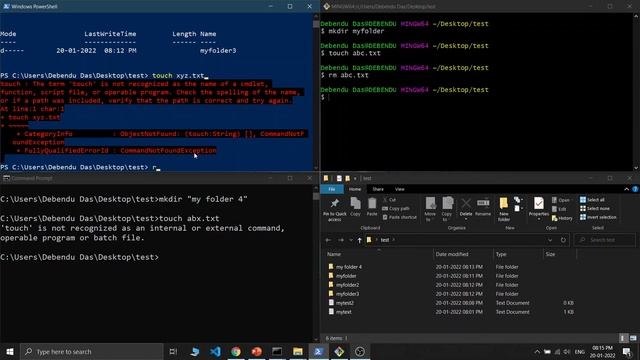Switch to Git Bash taskbar icon

click(x=339, y=351)
